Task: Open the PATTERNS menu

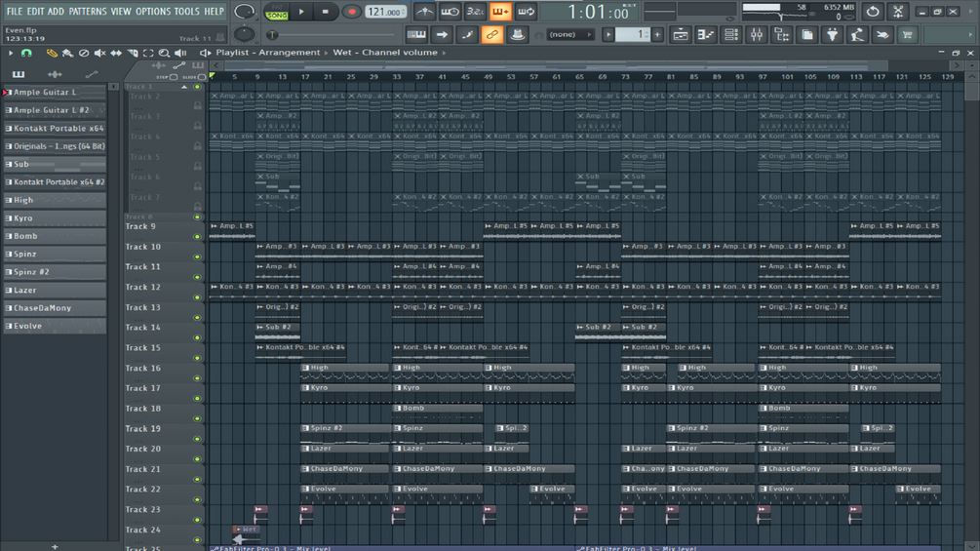Action: click(x=87, y=12)
